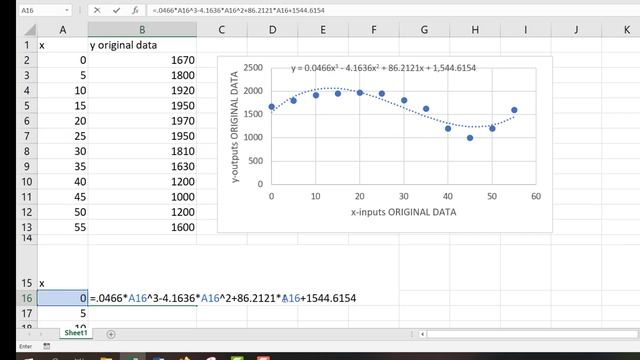The height and width of the screenshot is (360, 640).
Task: Click cell B2 with value 1670
Action: point(142,60)
